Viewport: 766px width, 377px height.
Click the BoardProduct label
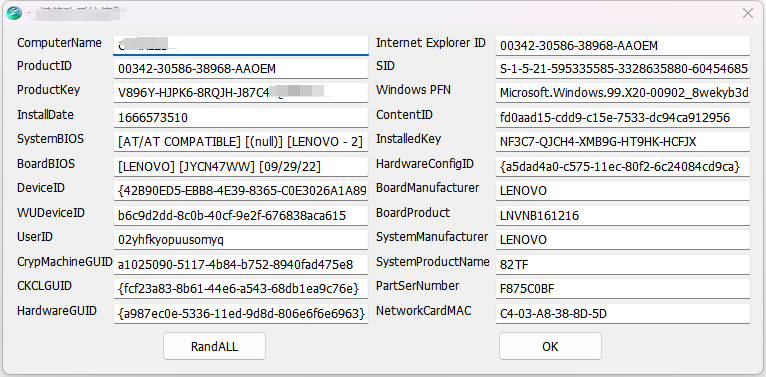[x=413, y=213]
